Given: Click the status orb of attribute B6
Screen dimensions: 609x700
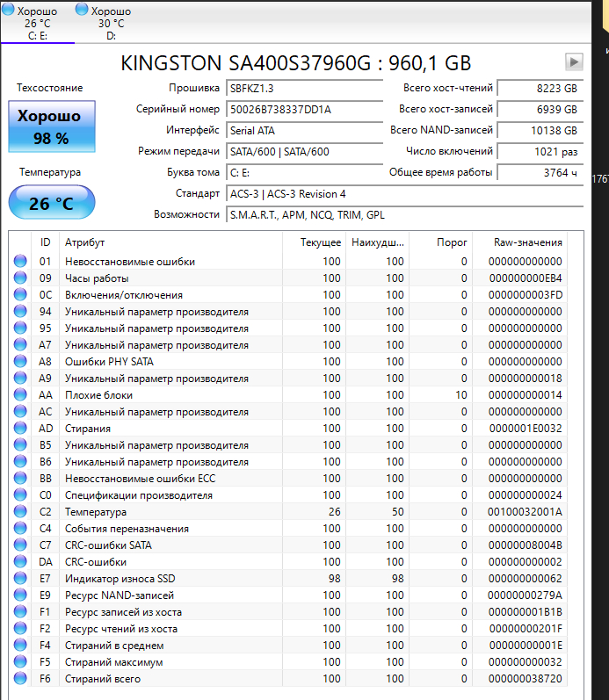Looking at the screenshot, I should tap(20, 462).
